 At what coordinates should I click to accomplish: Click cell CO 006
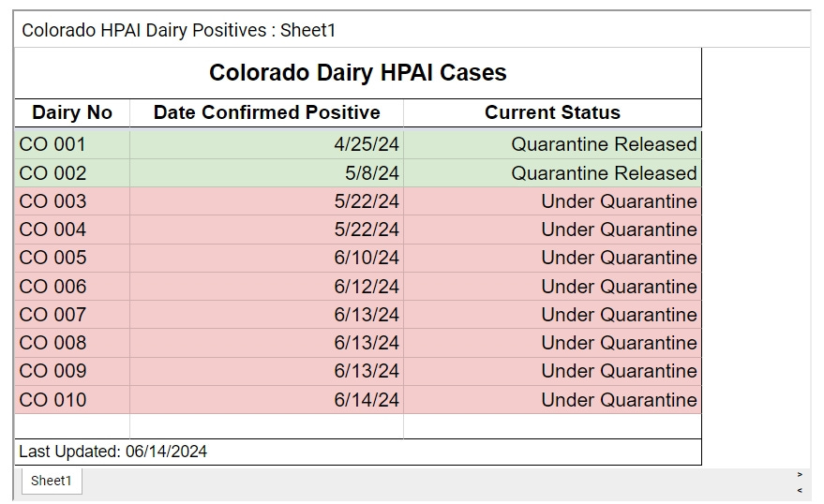pos(72,287)
